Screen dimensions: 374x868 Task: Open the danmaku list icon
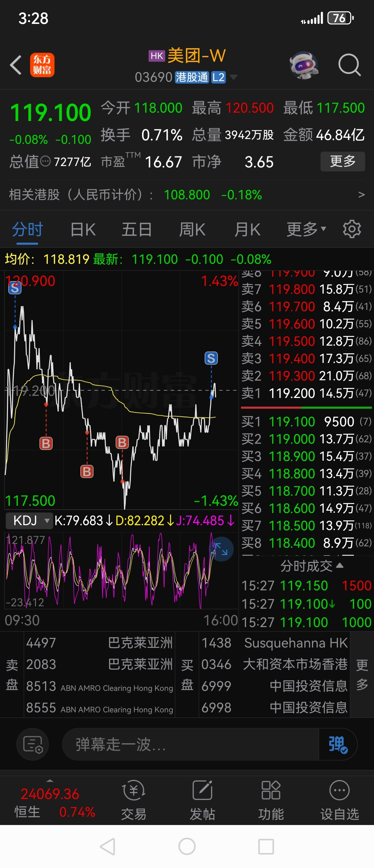coord(33,744)
